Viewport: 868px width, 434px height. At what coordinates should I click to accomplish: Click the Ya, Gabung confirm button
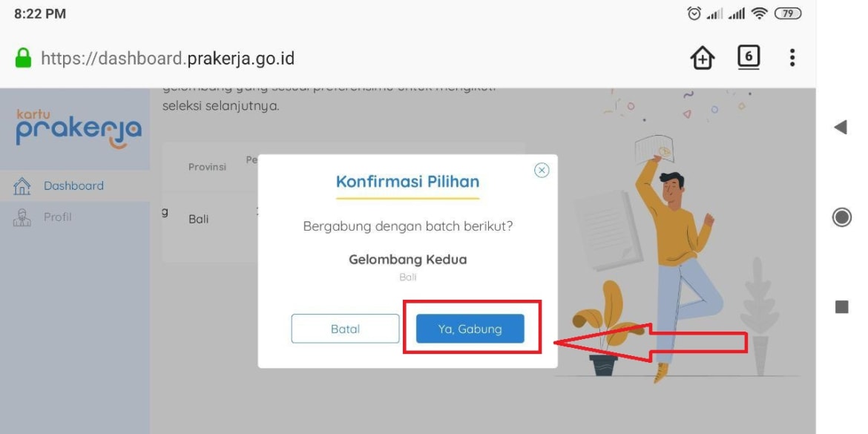[x=470, y=329]
